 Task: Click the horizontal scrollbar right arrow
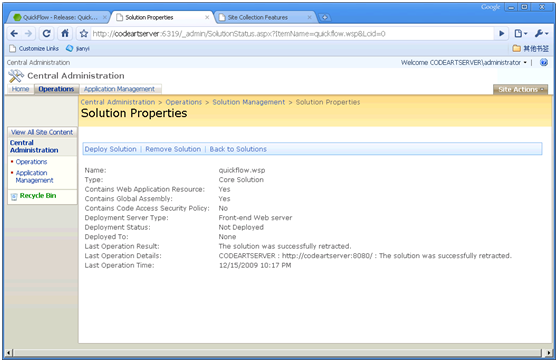pos(548,353)
